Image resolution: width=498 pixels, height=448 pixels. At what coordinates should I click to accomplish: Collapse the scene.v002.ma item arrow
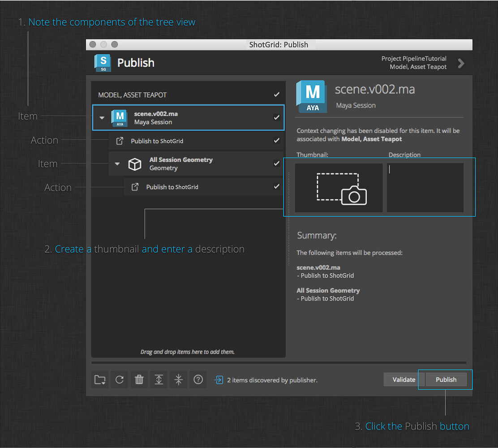point(102,118)
